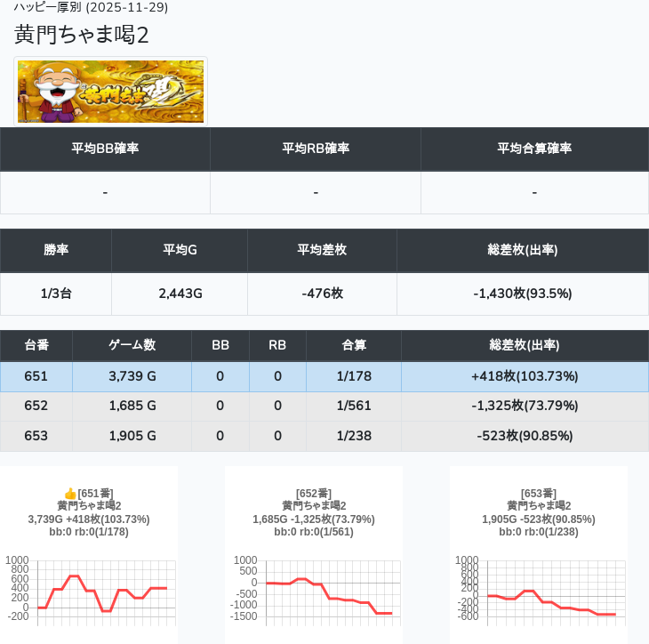Click the 平均合算確率 header cell
The width and height of the screenshot is (649, 644).
click(x=534, y=149)
